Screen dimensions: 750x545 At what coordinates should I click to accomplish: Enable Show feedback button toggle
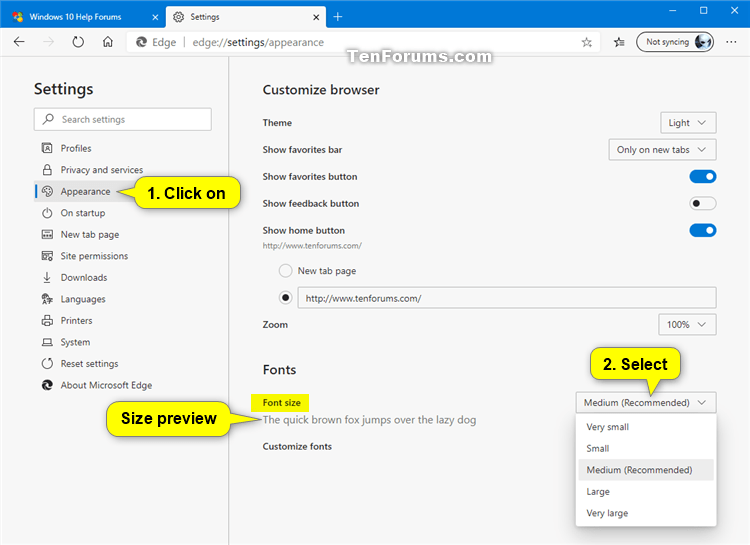point(703,203)
